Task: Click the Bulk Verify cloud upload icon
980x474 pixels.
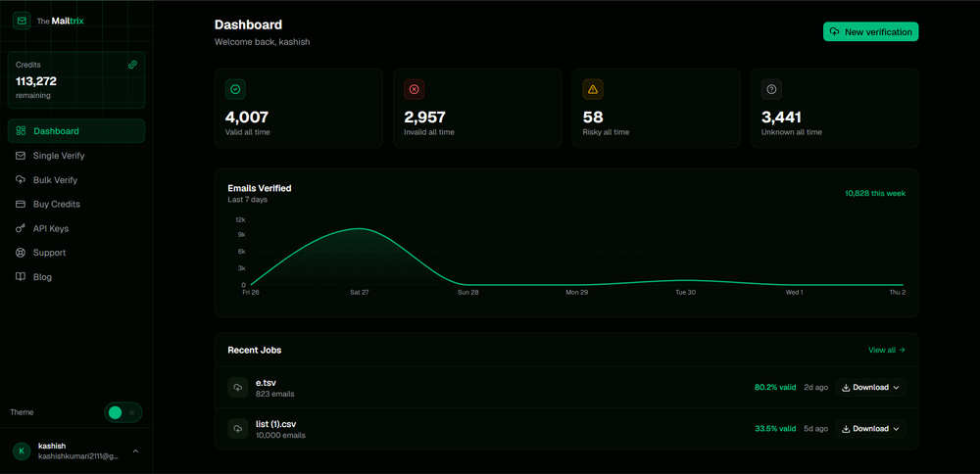Action: coord(21,180)
